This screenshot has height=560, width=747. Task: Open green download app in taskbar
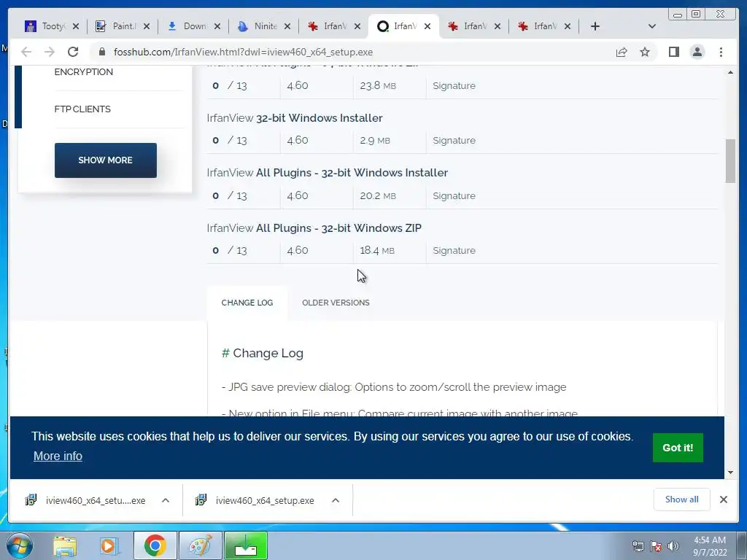coord(246,545)
